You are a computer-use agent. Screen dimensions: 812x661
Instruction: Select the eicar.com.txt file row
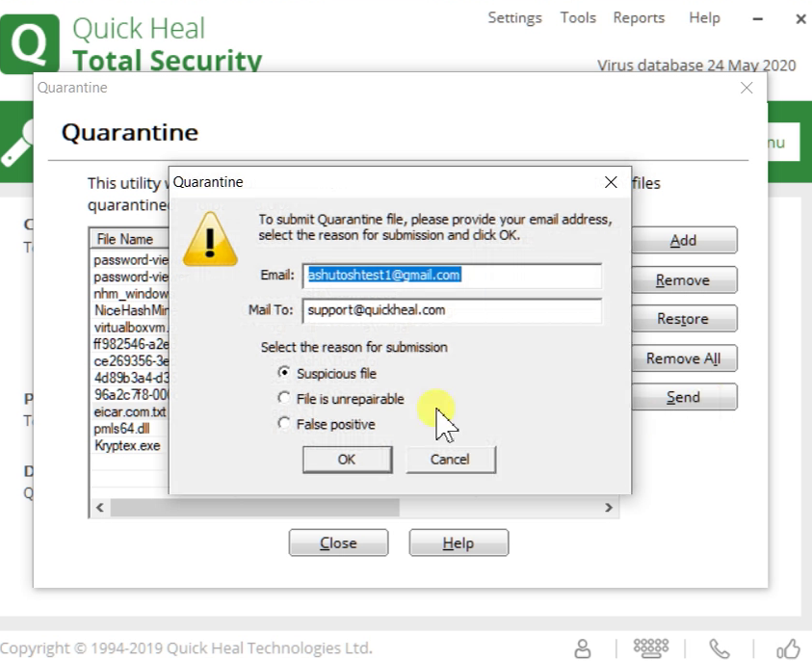coord(129,411)
